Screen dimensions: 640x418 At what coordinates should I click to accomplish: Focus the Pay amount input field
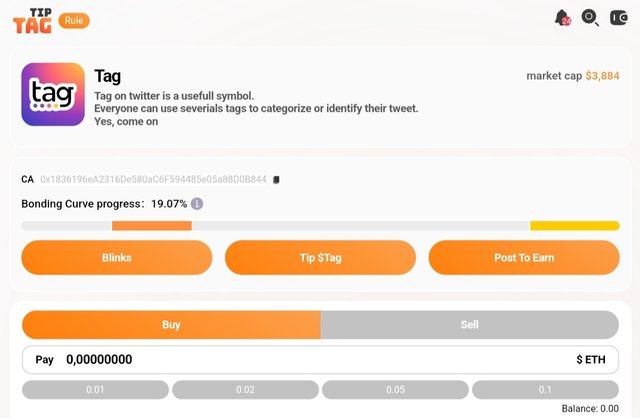300,360
